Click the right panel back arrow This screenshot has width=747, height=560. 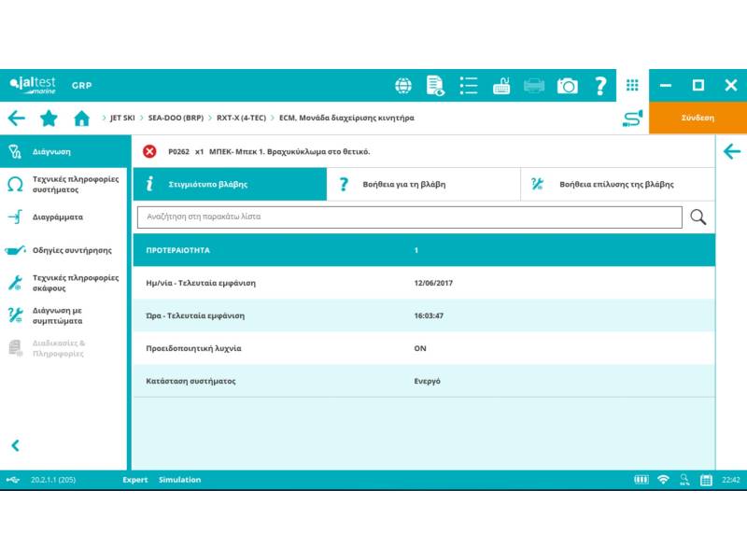click(731, 151)
